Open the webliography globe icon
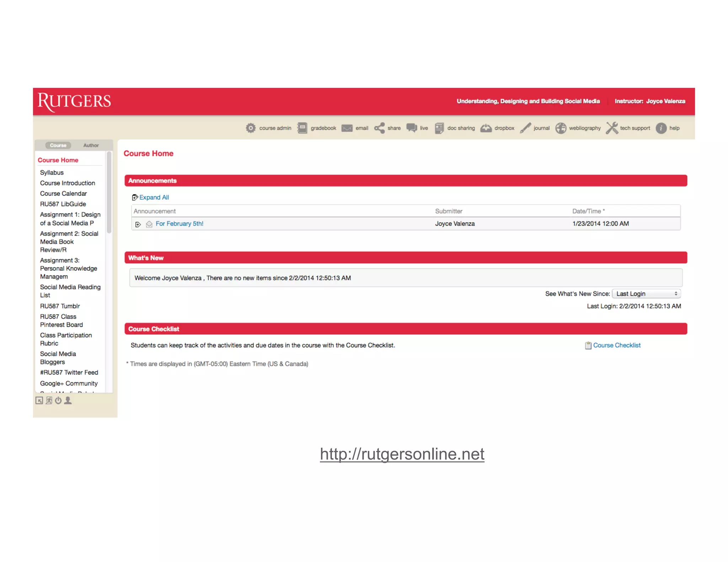 [x=561, y=128]
